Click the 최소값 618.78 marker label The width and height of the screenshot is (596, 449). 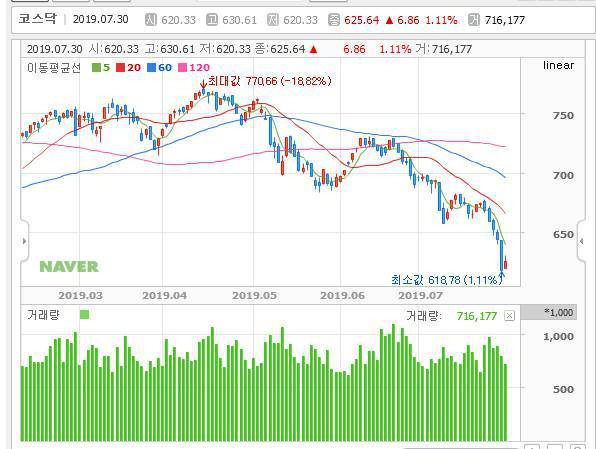tap(447, 280)
